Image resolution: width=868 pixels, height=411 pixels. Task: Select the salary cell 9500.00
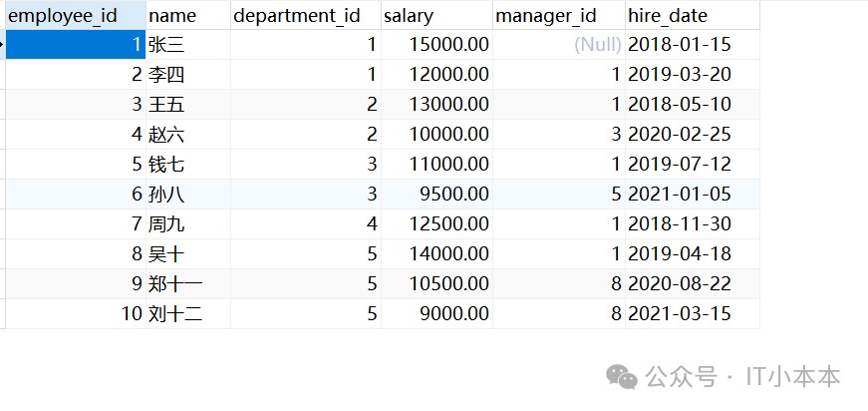coord(436,195)
